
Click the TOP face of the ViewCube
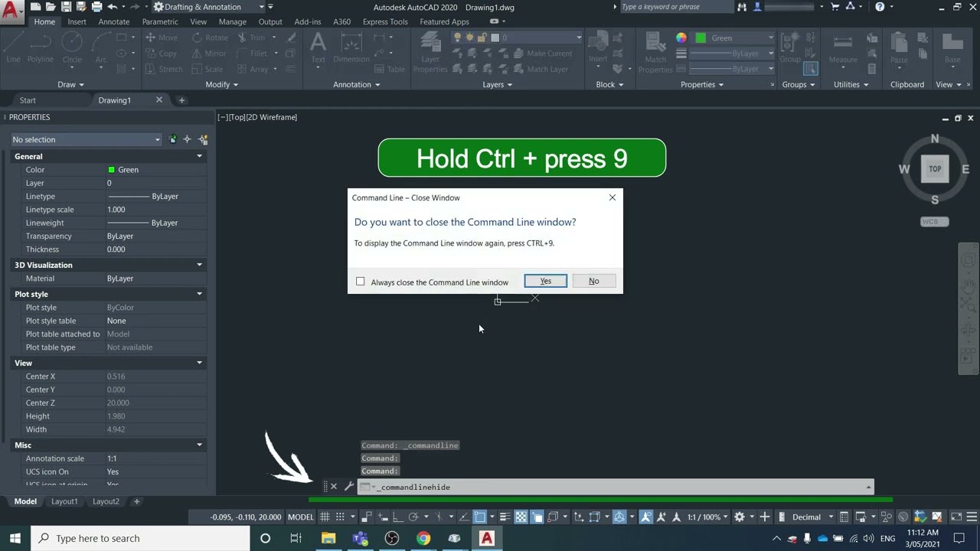tap(935, 169)
